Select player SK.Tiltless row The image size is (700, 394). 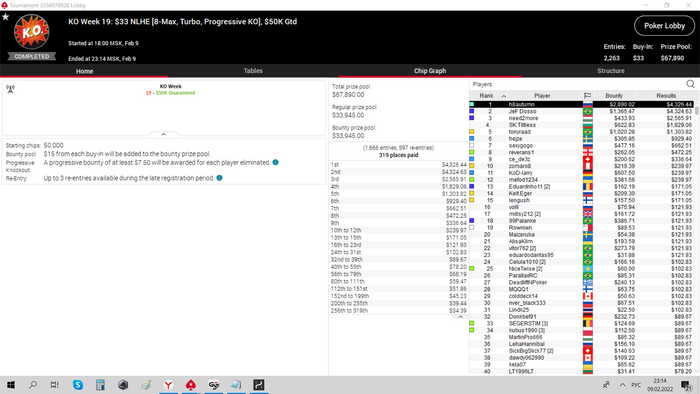[582, 125]
